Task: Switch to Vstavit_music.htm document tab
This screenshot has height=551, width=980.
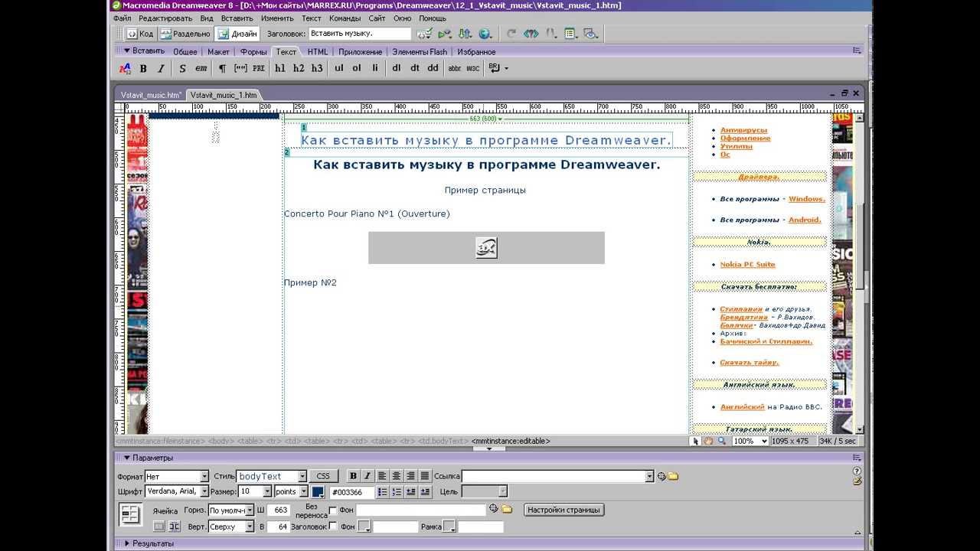Action: click(151, 95)
